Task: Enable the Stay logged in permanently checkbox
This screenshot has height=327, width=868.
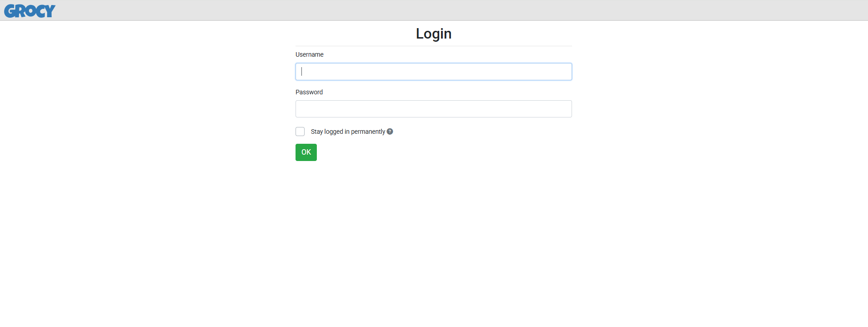Action: (x=300, y=132)
